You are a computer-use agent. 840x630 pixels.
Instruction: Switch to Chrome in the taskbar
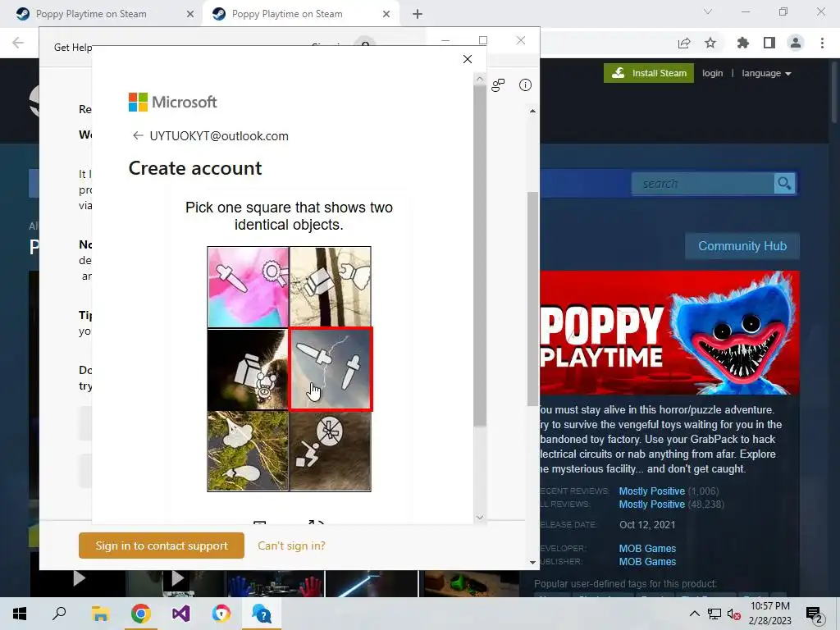140,614
